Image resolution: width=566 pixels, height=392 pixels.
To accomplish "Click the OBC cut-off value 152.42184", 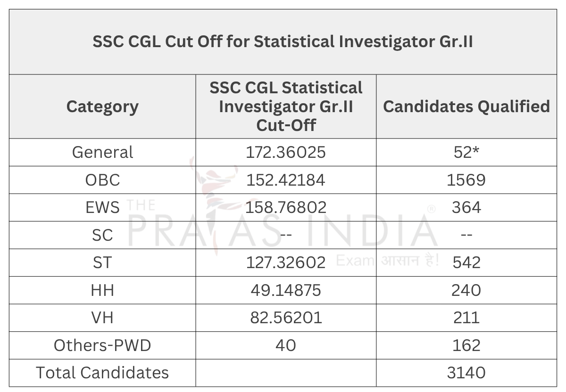I will point(286,180).
